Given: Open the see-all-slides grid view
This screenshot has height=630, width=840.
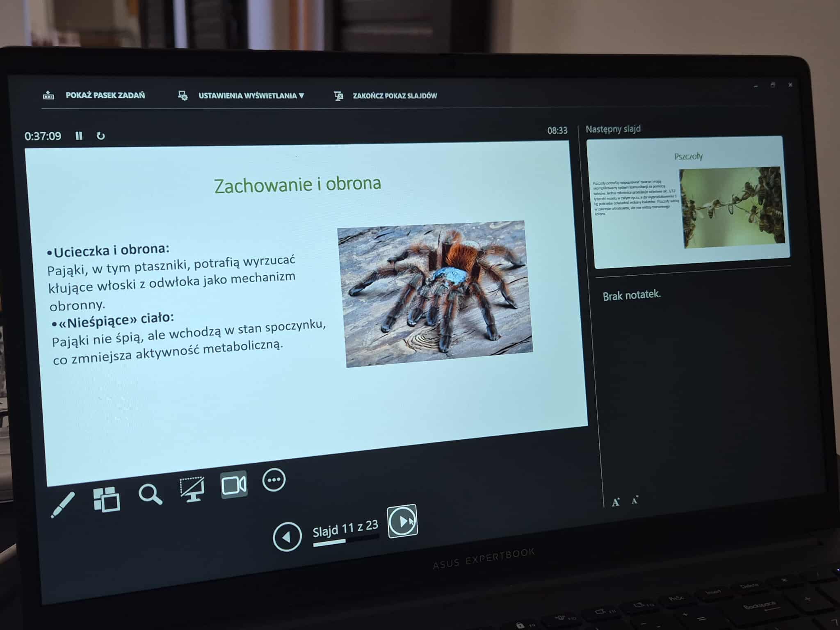Looking at the screenshot, I should [x=107, y=500].
